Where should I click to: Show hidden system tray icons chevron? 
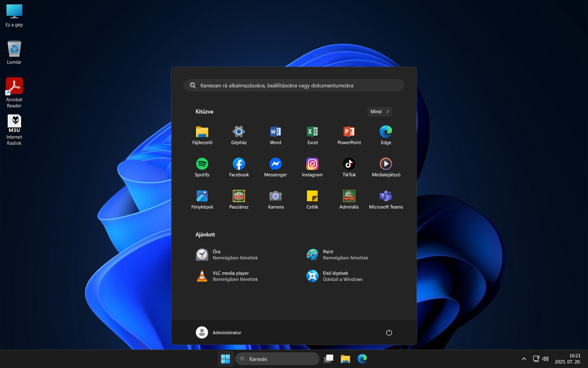pos(524,359)
